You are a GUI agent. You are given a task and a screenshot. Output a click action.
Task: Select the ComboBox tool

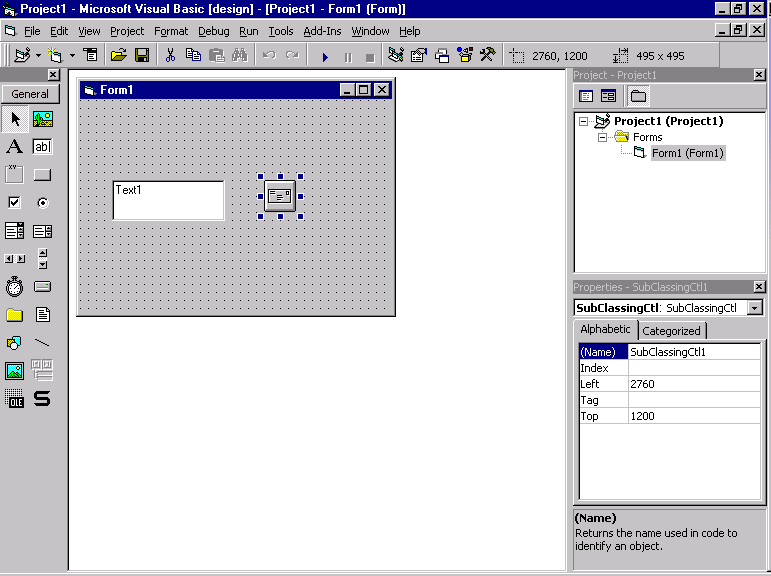15,231
